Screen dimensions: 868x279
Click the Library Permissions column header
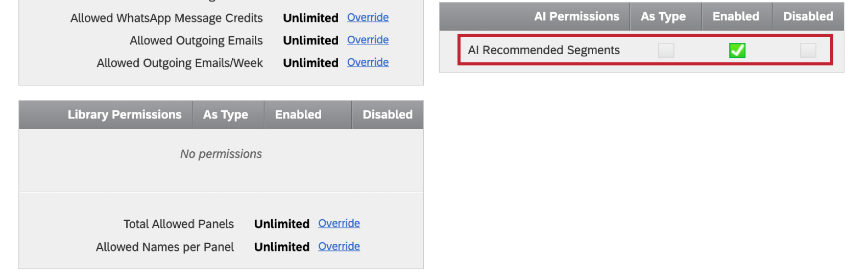tap(125, 114)
